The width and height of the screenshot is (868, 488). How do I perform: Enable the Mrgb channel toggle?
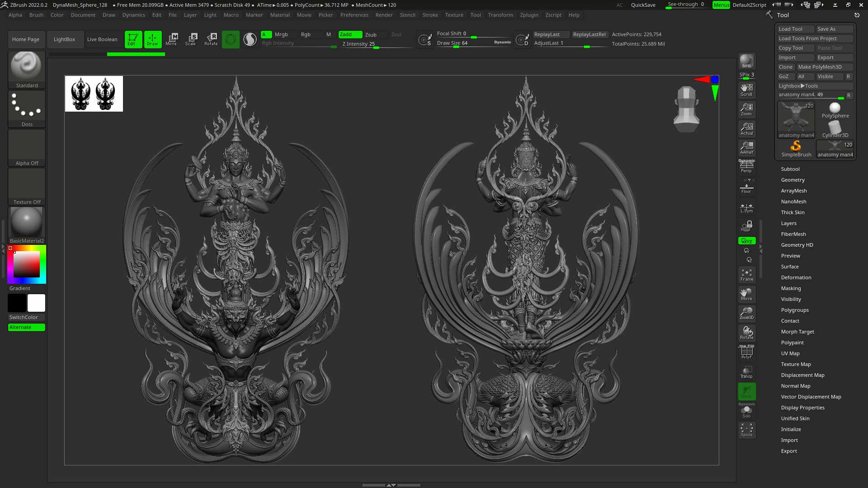(x=281, y=35)
